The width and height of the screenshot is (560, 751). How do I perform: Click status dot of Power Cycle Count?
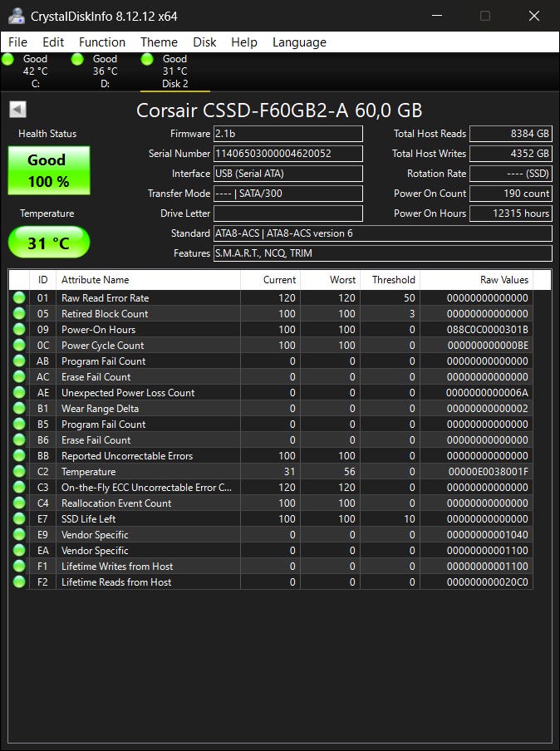pyautogui.click(x=19, y=346)
